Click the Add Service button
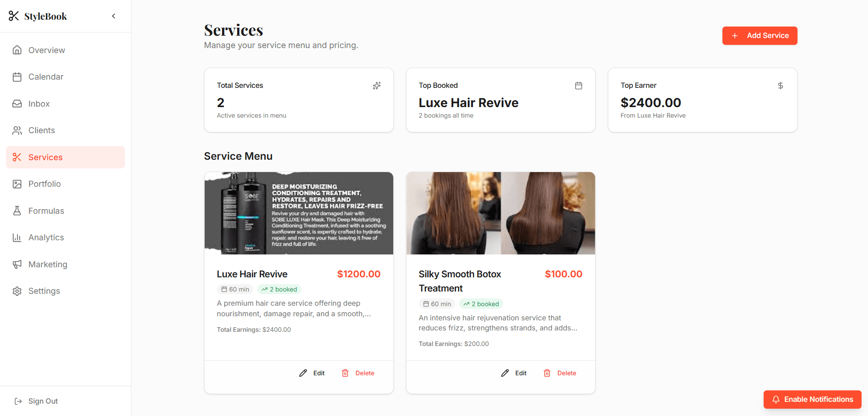The image size is (868, 416). (x=759, y=36)
